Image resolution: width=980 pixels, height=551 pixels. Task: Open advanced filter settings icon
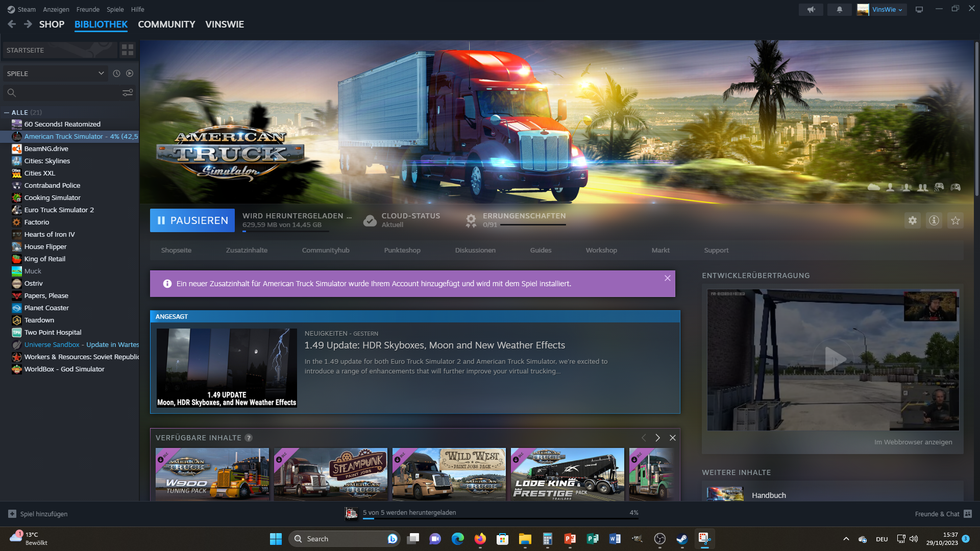click(128, 92)
